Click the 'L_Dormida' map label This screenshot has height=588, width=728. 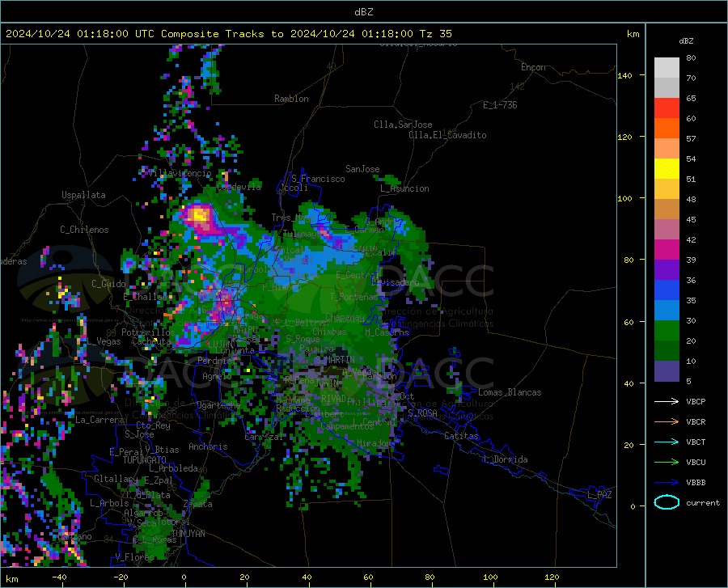pyautogui.click(x=505, y=459)
